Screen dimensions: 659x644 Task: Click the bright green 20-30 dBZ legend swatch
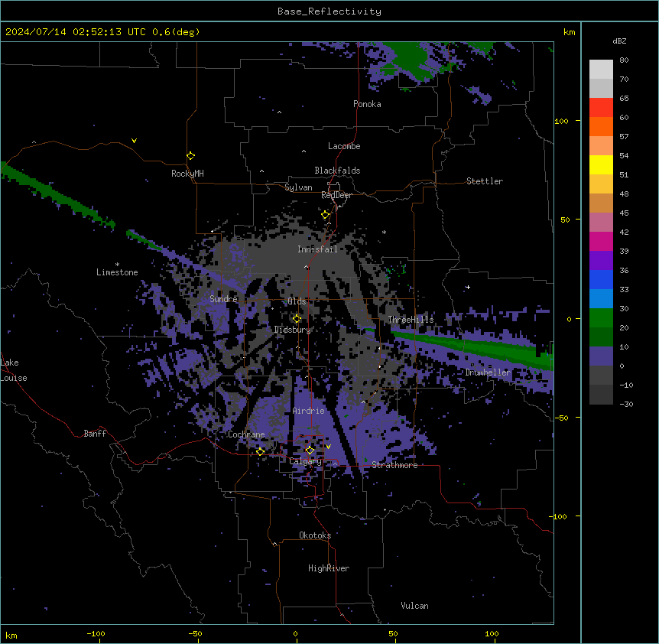click(x=601, y=318)
